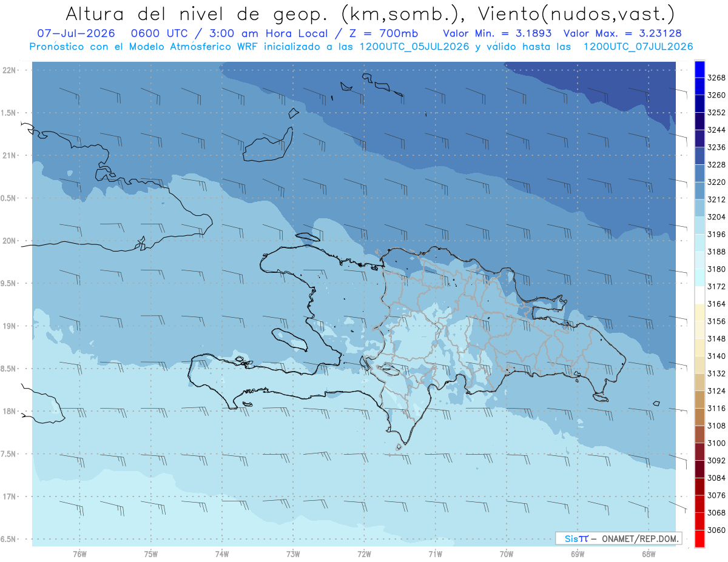Click the '3204' color bar value
Image resolution: width=728 pixels, height=562 pixels.
(x=716, y=216)
